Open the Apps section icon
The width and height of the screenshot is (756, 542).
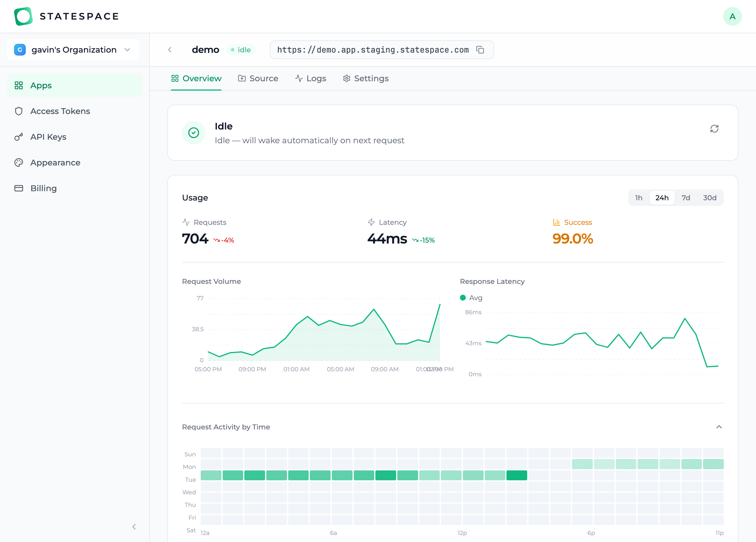tap(19, 85)
